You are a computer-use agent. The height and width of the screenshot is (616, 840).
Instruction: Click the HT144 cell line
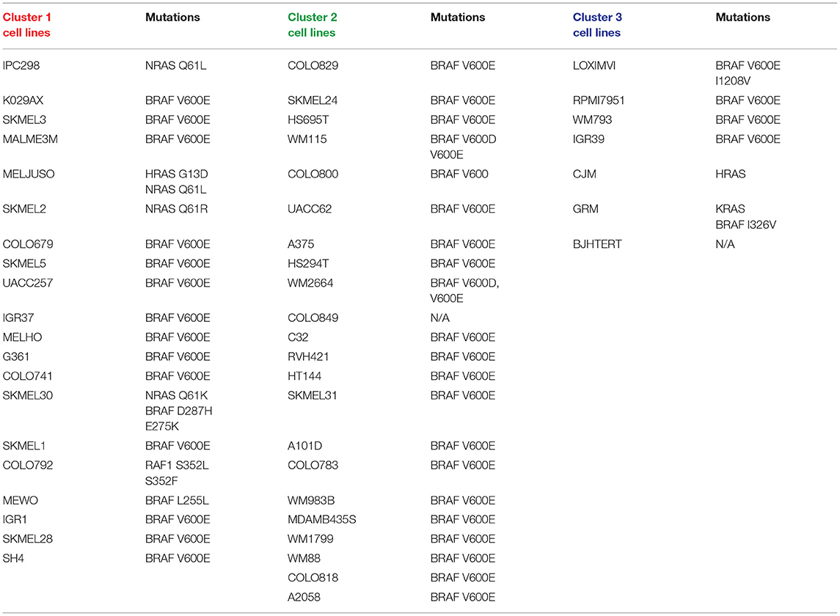tap(304, 376)
